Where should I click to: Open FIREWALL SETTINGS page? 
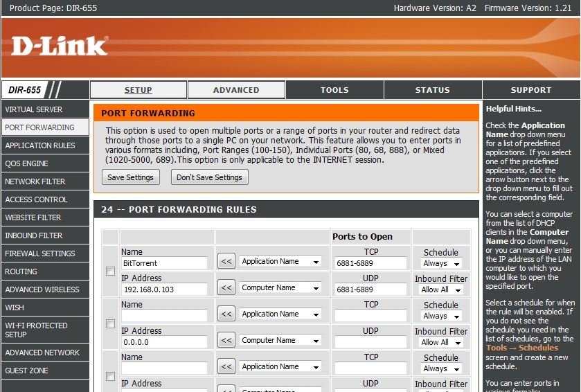pyautogui.click(x=45, y=253)
